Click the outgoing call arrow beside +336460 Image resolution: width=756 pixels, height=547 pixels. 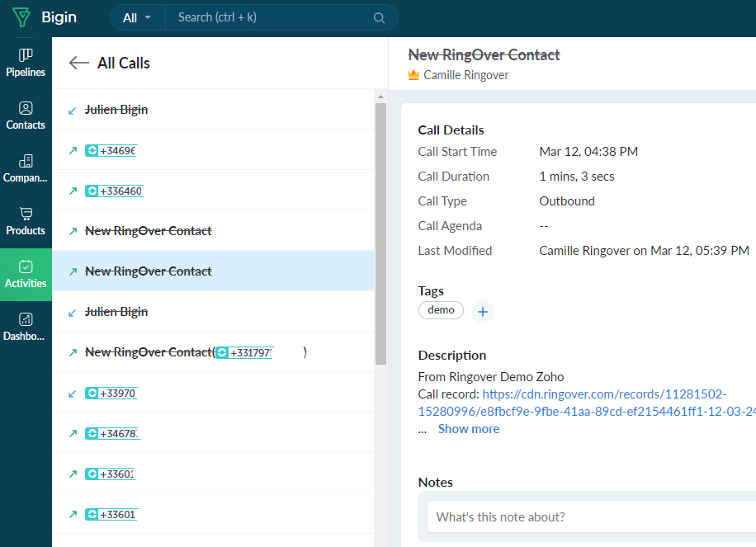pos(73,191)
